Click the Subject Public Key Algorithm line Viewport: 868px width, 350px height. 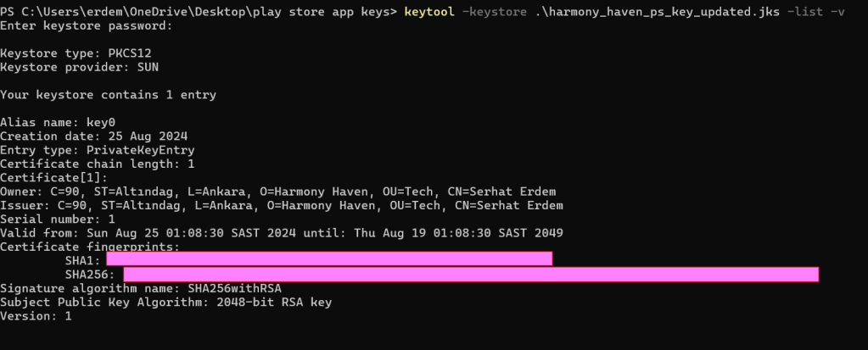[165, 301]
